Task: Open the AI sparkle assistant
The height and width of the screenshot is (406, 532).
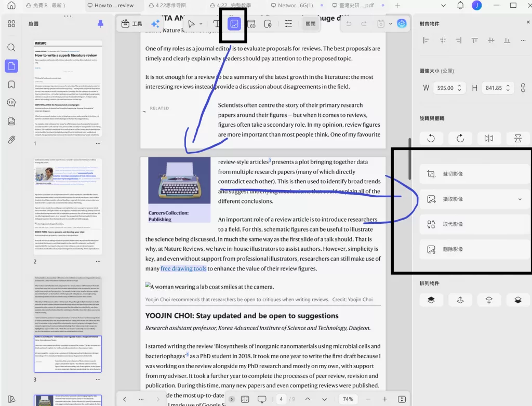Action: [155, 24]
